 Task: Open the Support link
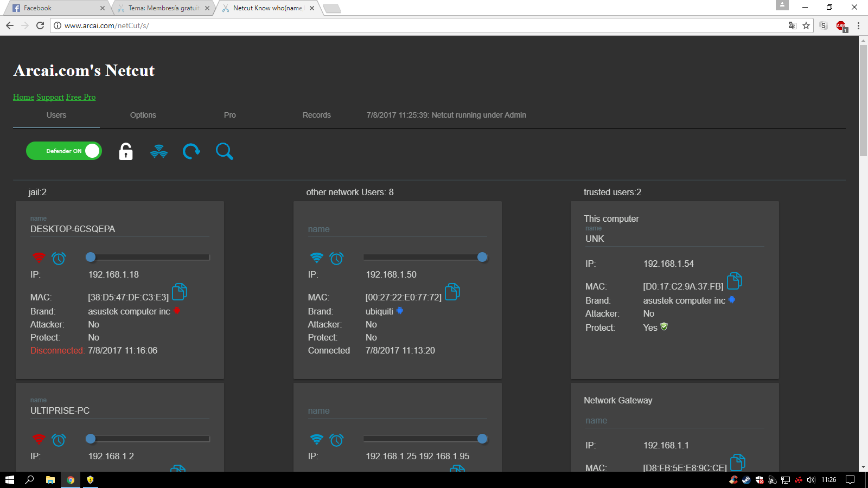point(50,97)
